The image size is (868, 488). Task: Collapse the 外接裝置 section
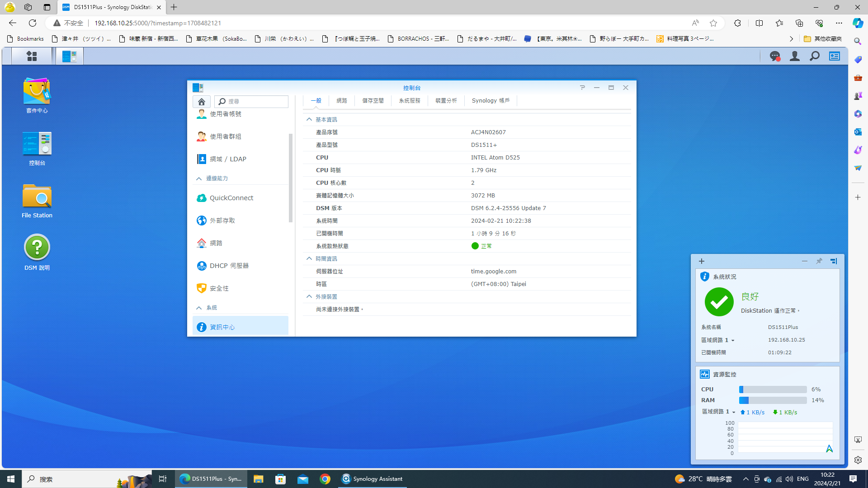309,296
